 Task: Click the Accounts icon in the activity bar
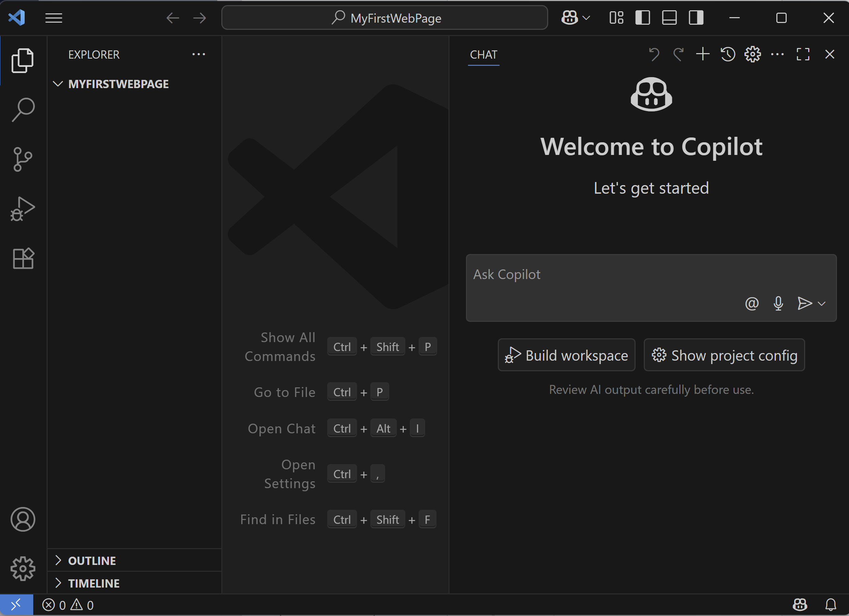(23, 519)
